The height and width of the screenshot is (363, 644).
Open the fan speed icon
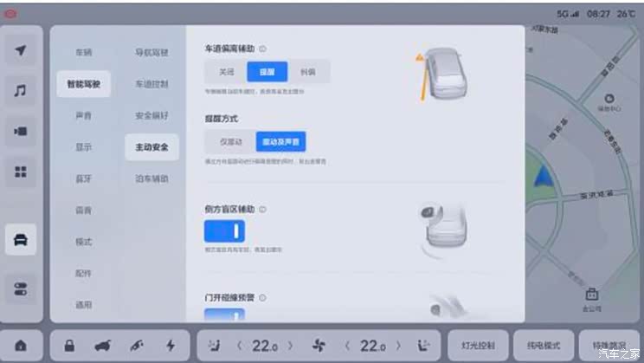(319, 346)
